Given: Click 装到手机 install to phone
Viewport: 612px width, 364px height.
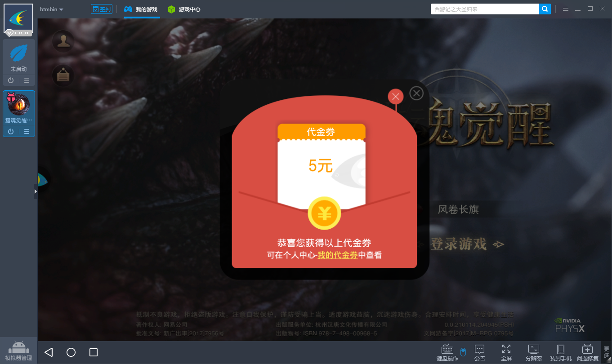Looking at the screenshot, I should (x=561, y=353).
